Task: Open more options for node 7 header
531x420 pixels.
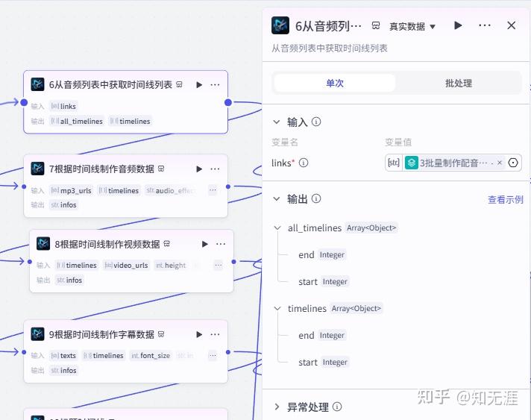Action: pos(215,169)
